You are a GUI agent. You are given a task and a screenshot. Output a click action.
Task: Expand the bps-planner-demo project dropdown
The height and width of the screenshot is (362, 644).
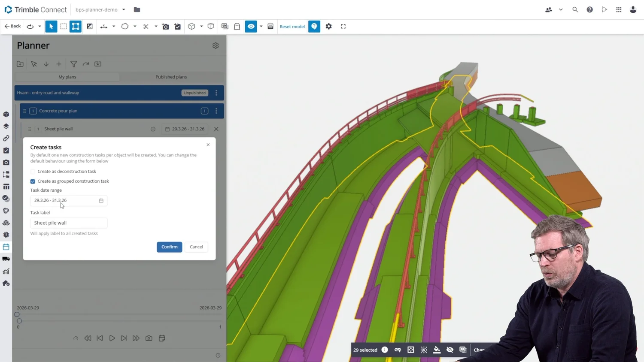click(x=124, y=9)
